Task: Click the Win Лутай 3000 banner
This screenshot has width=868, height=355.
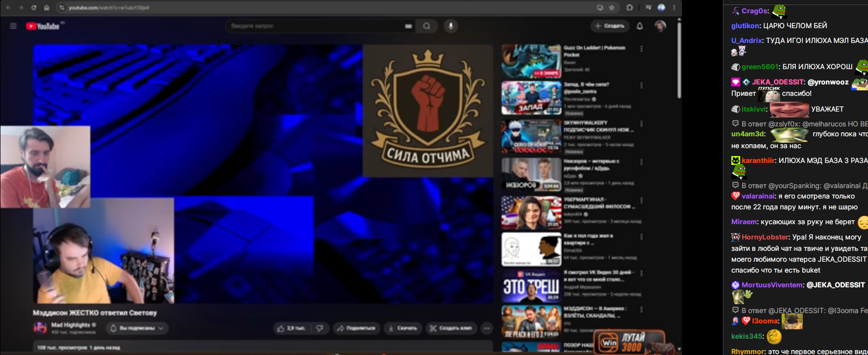Action: pos(629,342)
